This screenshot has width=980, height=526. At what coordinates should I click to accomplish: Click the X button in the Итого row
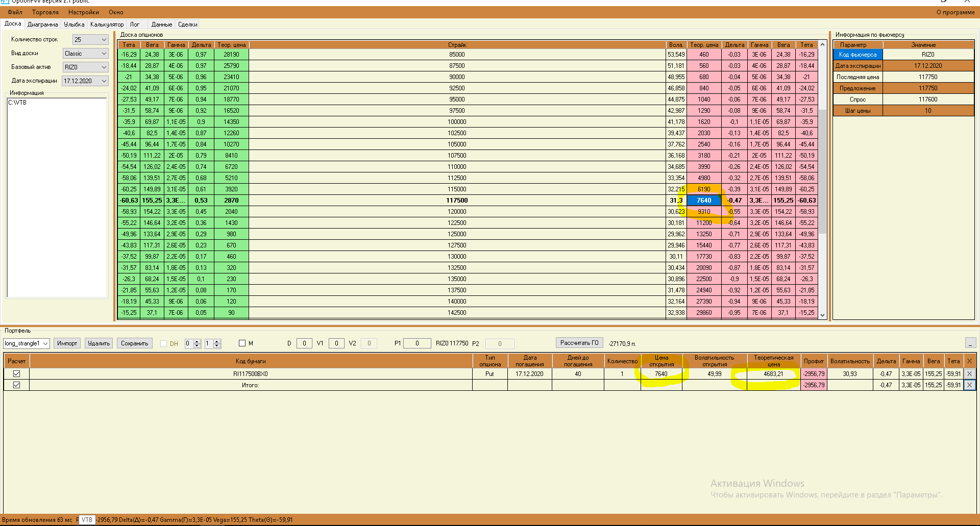tap(969, 385)
